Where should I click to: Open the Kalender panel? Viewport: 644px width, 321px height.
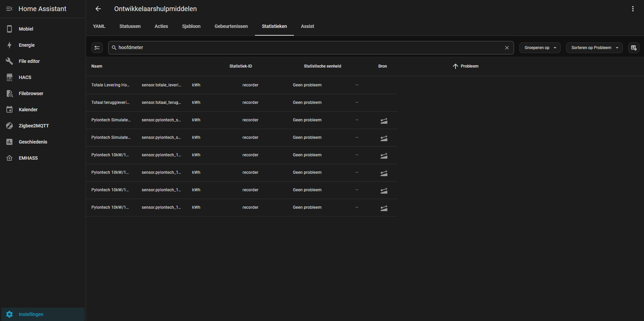click(x=43, y=110)
